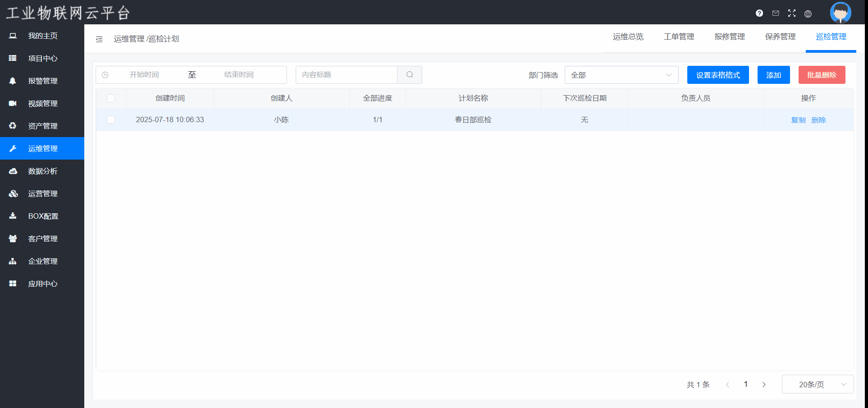Viewport: 868px width, 408px height.
Task: Click the magnifier search icon button
Action: pyautogui.click(x=410, y=75)
